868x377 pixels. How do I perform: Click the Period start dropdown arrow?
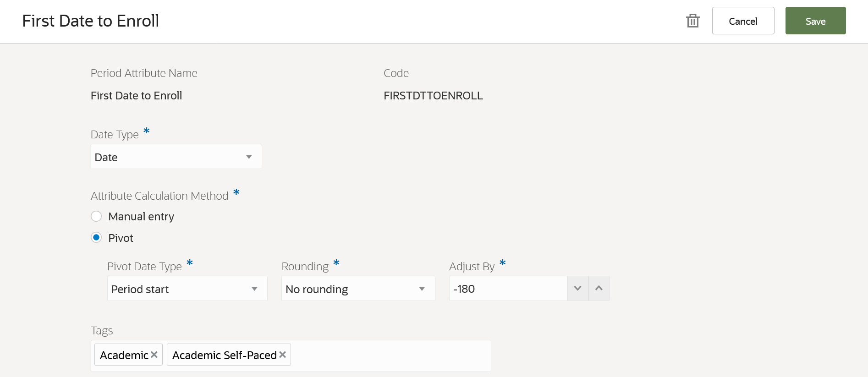coord(254,289)
